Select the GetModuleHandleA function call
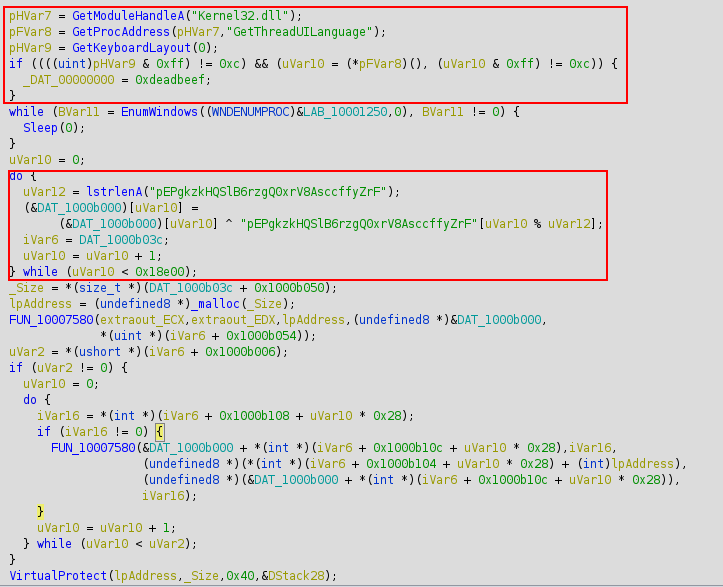723x587 pixels. pyautogui.click(x=128, y=16)
